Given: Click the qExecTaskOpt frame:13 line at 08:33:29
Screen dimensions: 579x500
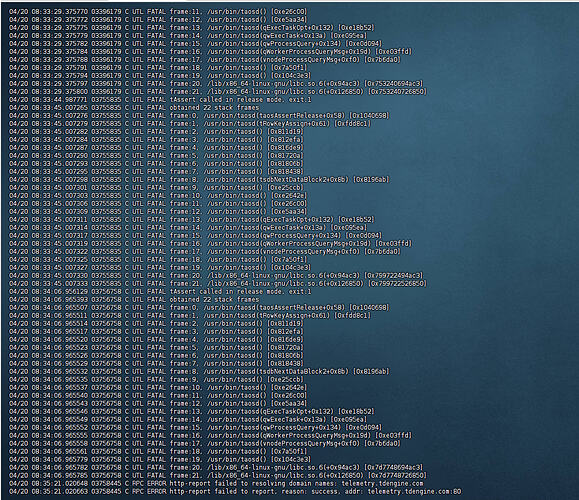Looking at the screenshot, I should (x=192, y=28).
